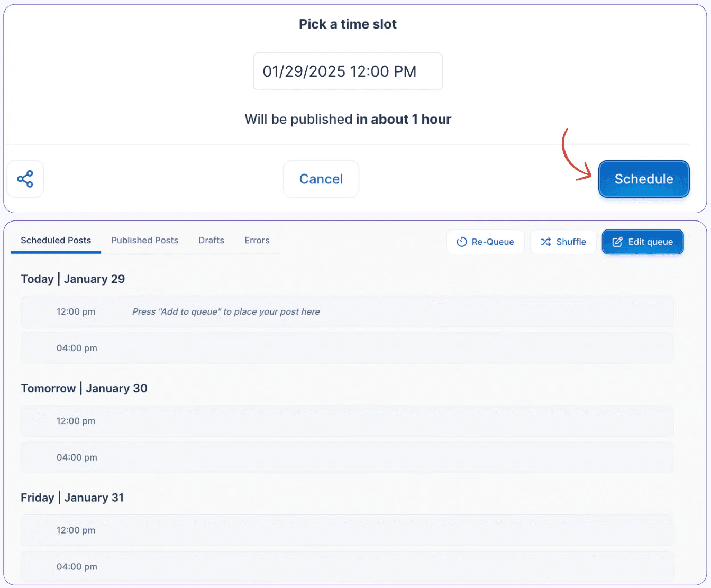Click Cancel to dismiss scheduling
The width and height of the screenshot is (711, 588).
pyautogui.click(x=321, y=179)
